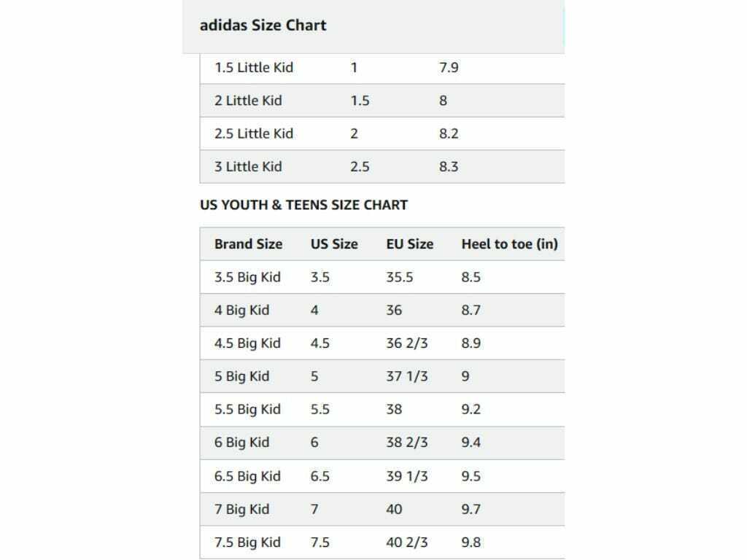Click the 7 Big Kid row label

coord(241,509)
